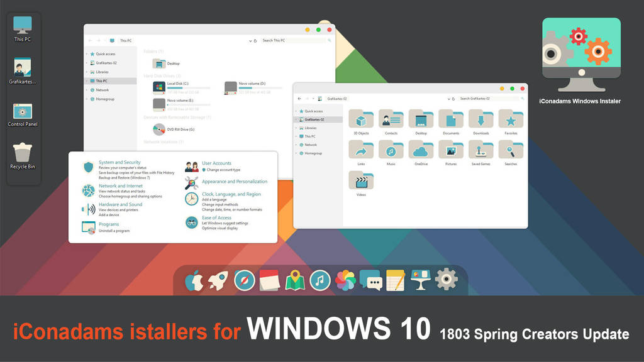Viewport: 644px width, 362px height.
Task: Select the Desktop folder in Grafikartes-02 window
Action: point(421,122)
